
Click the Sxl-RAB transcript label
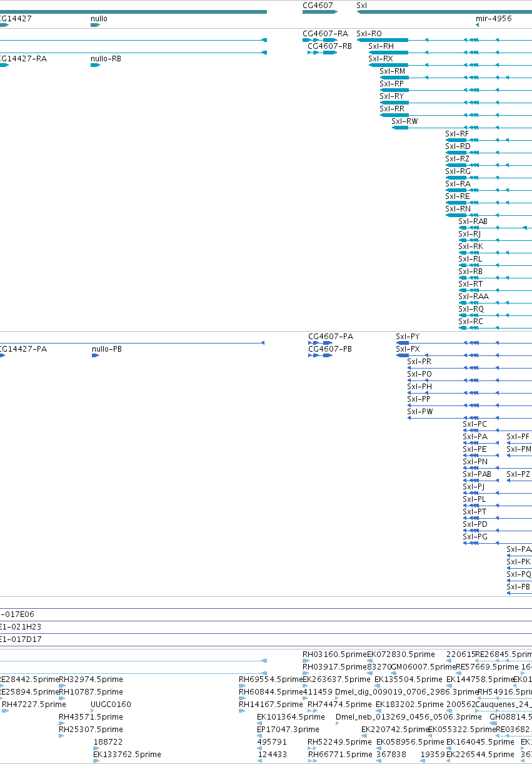pyautogui.click(x=473, y=222)
